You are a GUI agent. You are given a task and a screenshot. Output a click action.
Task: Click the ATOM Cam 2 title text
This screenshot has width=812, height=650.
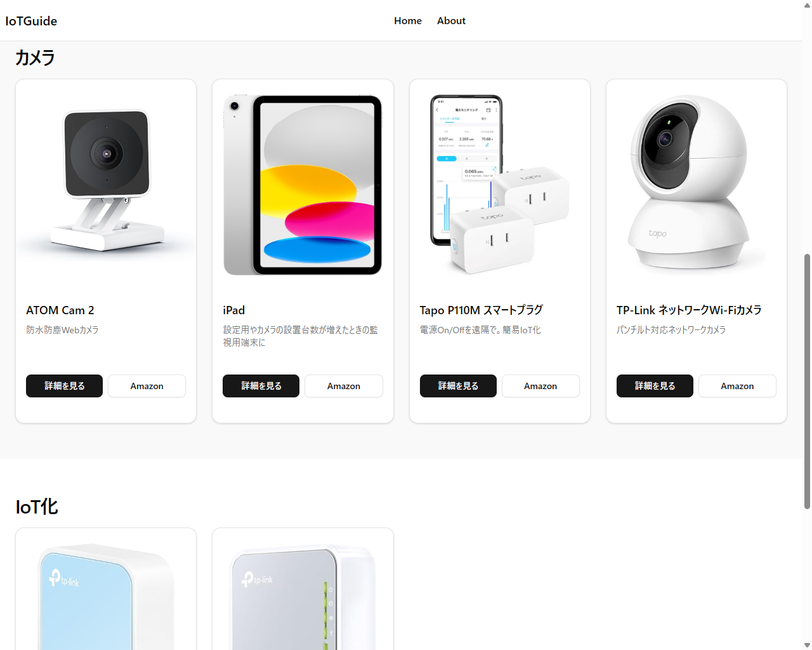(60, 310)
